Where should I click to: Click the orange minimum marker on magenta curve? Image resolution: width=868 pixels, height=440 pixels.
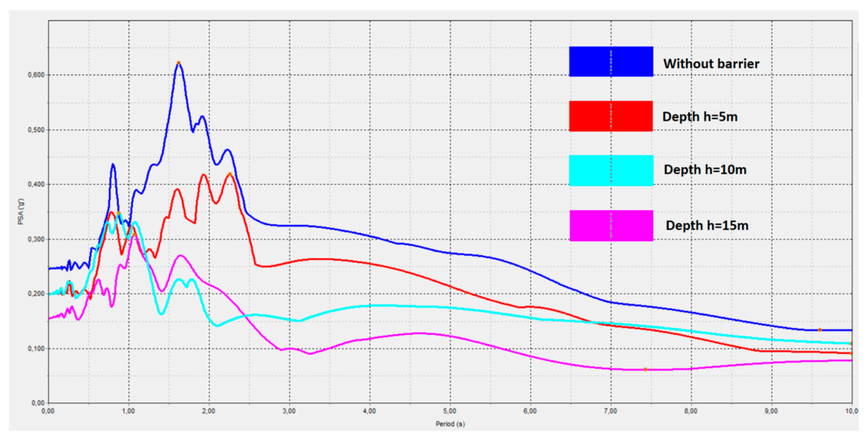645,370
